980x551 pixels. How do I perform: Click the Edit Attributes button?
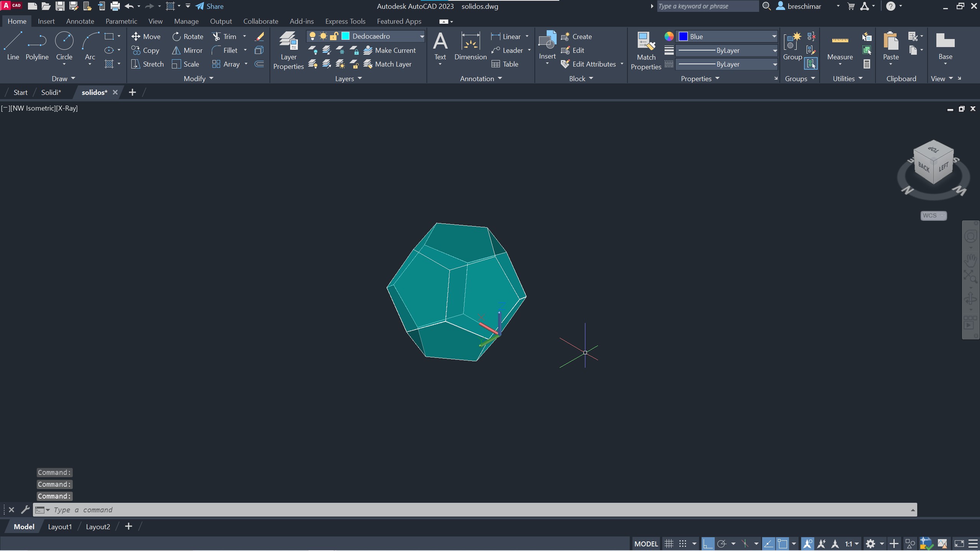(588, 64)
